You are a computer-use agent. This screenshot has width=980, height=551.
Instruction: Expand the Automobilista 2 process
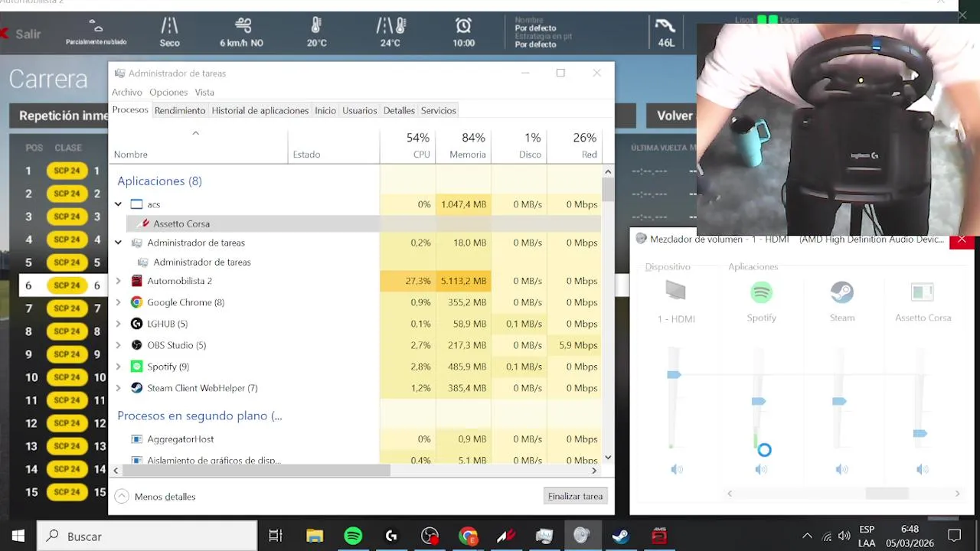coord(118,281)
